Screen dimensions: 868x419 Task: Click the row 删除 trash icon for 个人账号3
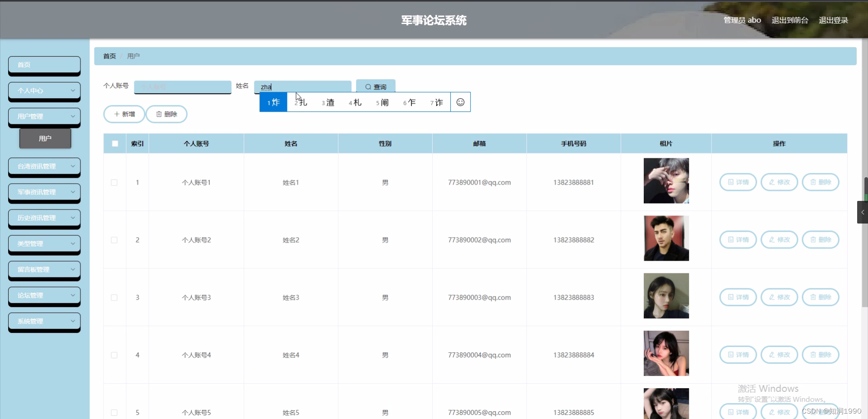813,297
